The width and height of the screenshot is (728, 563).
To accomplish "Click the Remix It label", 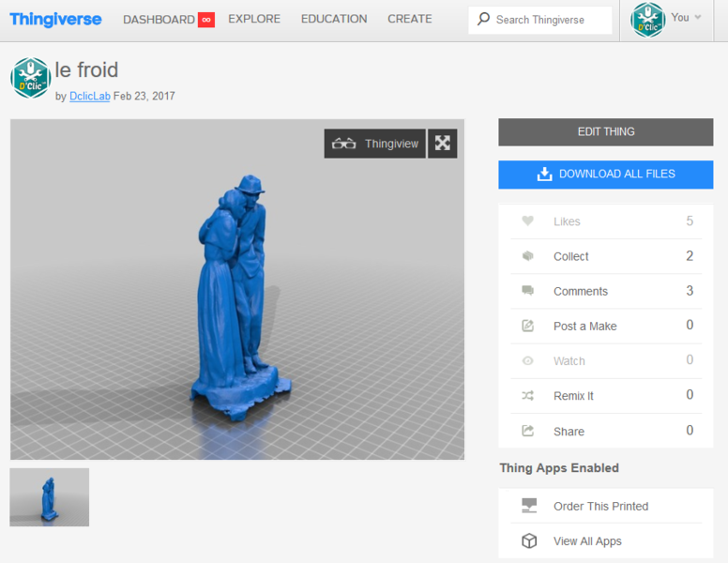I will 573,396.
